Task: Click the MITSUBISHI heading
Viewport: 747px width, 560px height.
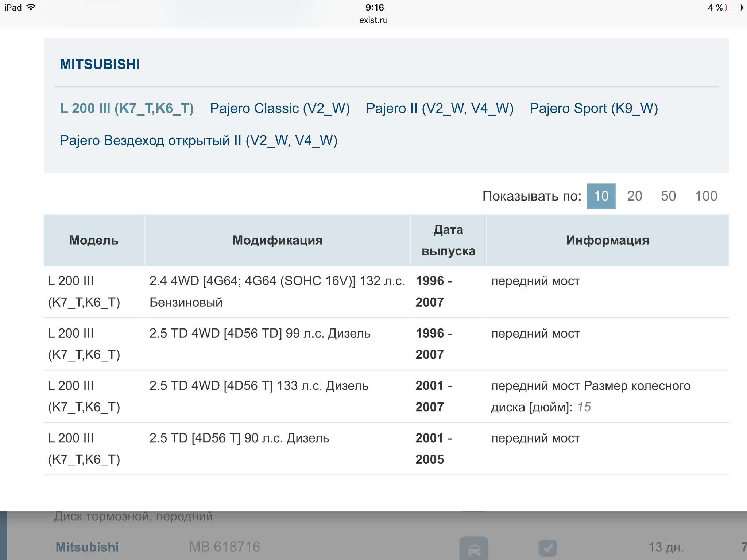Action: pos(100,65)
